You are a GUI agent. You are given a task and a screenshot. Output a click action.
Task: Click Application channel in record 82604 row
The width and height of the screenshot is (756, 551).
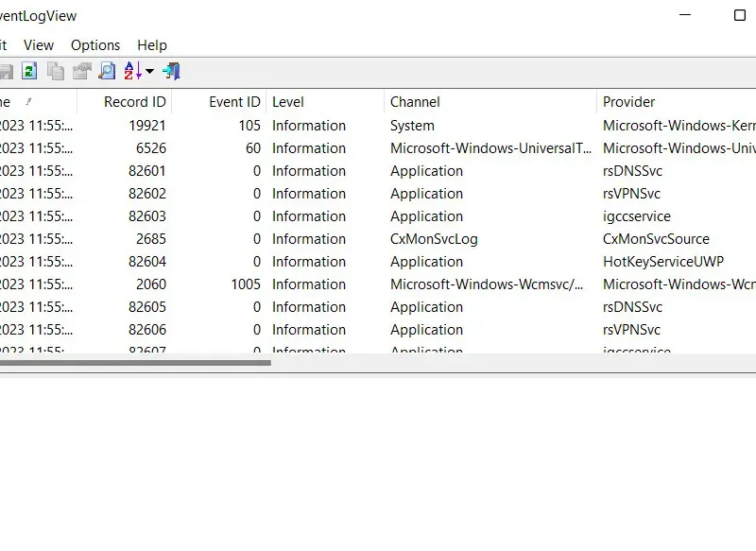[x=426, y=261]
